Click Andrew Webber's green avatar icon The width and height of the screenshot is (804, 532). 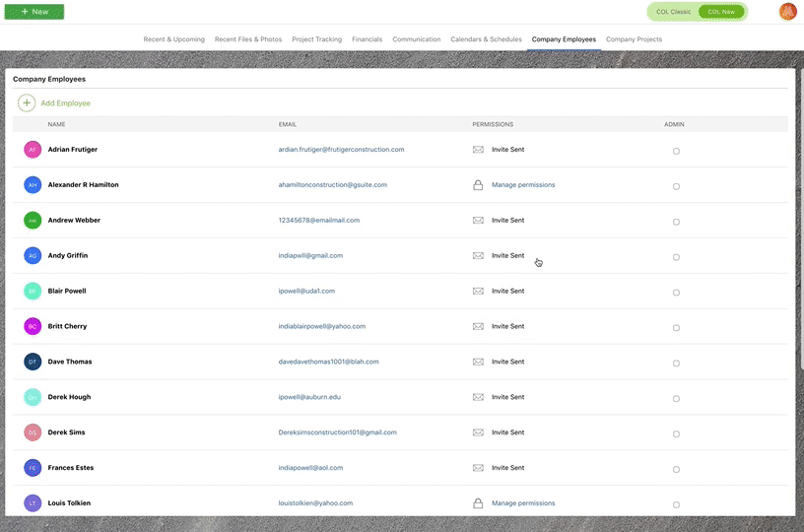pos(33,221)
